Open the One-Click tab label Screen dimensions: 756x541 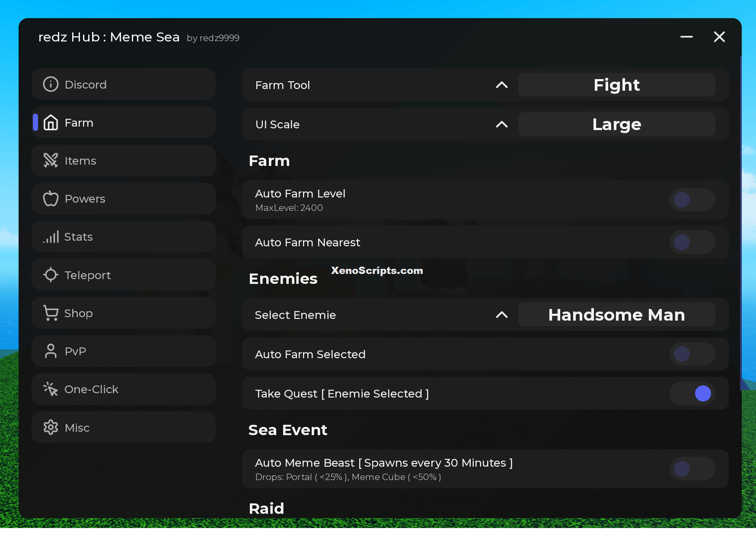91,389
